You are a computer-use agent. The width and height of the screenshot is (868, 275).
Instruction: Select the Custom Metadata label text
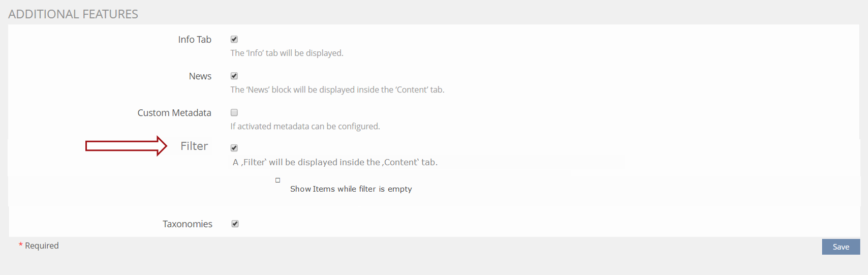174,113
